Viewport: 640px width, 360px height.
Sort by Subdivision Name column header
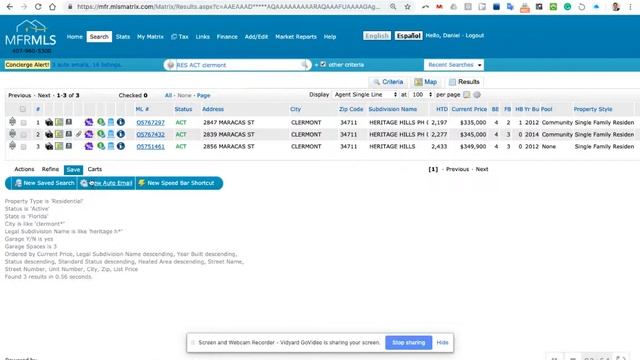pyautogui.click(x=393, y=109)
